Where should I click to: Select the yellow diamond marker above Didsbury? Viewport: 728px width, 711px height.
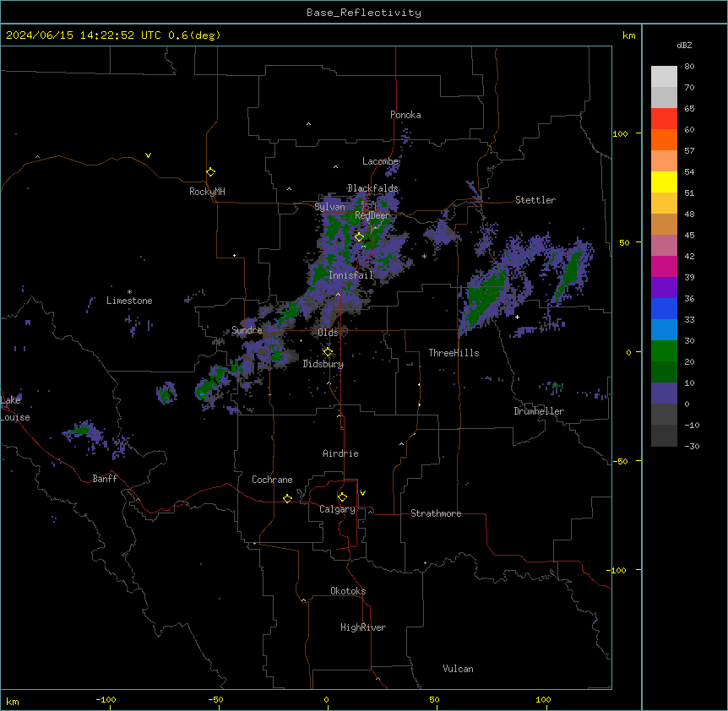tap(328, 352)
